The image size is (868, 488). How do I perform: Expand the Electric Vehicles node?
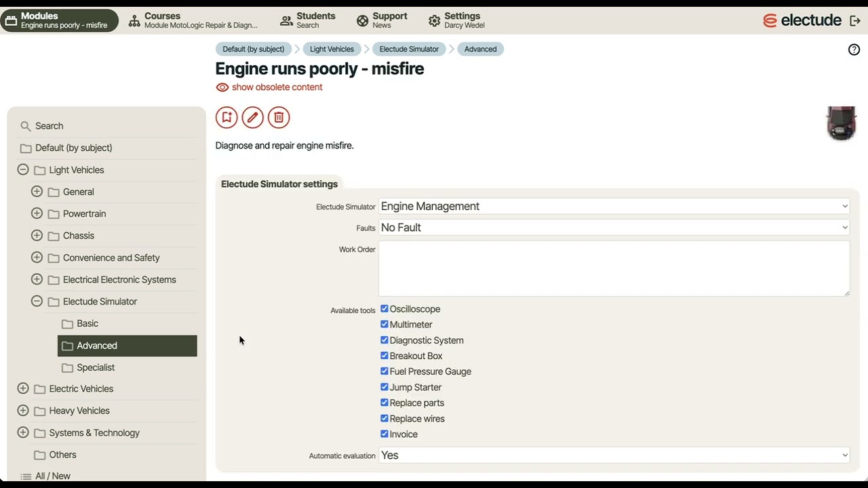point(23,388)
